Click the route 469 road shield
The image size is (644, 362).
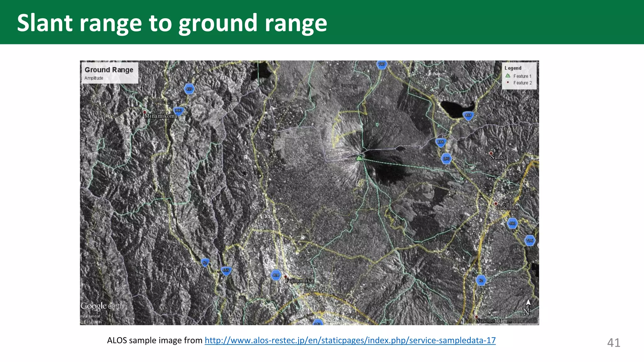[x=226, y=271]
